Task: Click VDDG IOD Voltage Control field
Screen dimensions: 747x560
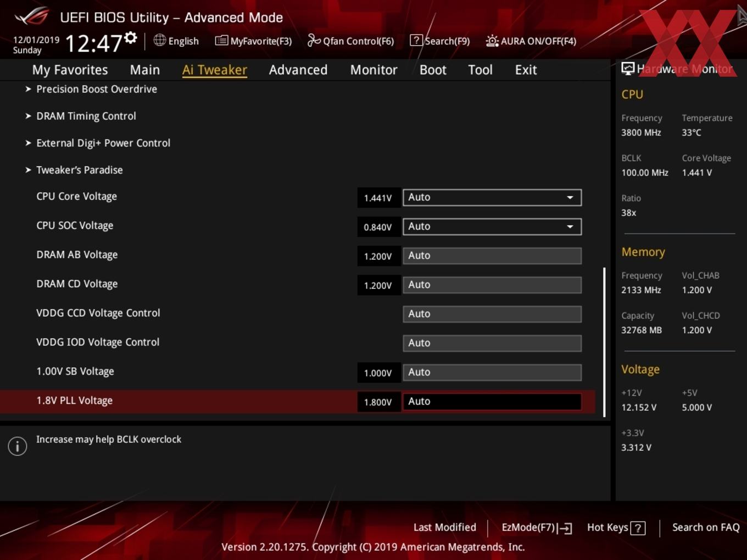Action: 492,343
